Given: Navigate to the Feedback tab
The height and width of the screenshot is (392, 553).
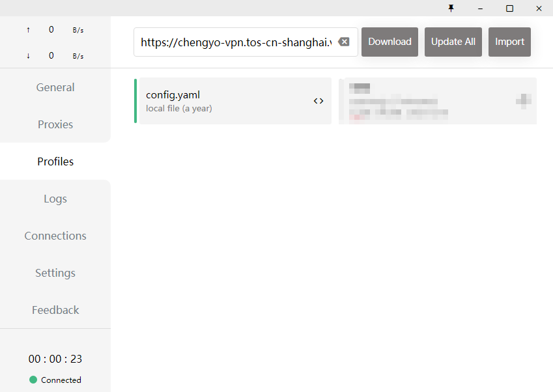Looking at the screenshot, I should pyautogui.click(x=55, y=310).
